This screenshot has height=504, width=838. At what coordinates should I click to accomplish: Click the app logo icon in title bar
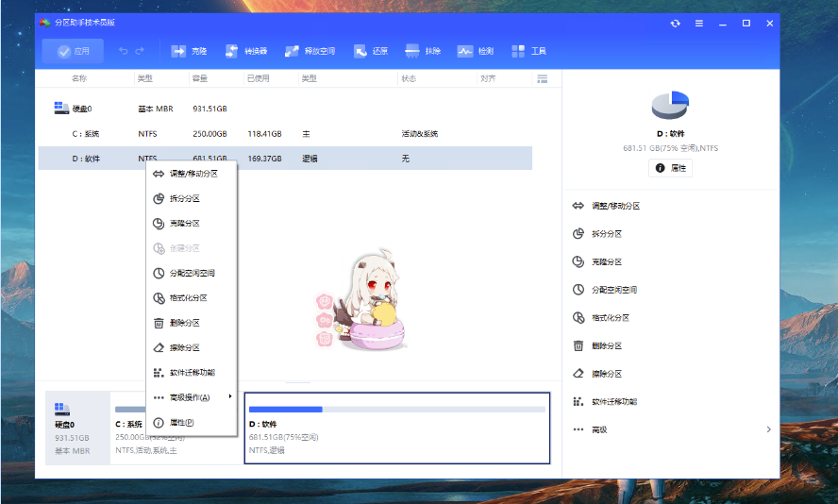tap(45, 23)
